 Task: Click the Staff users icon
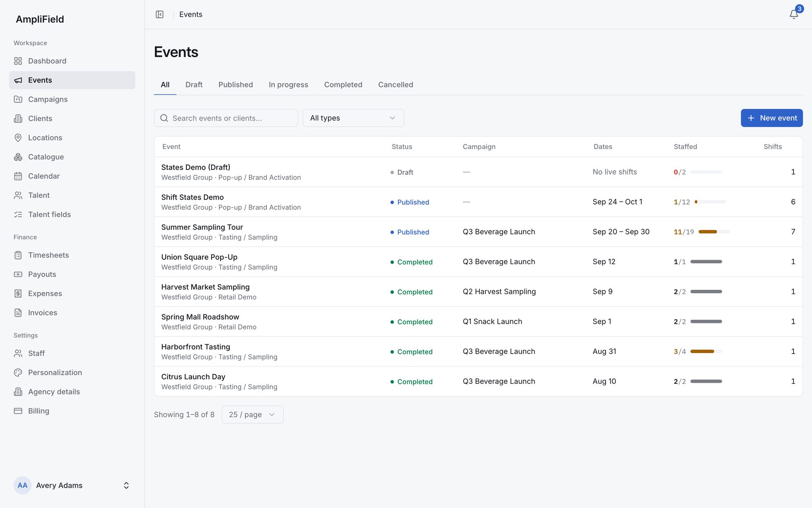(x=18, y=353)
